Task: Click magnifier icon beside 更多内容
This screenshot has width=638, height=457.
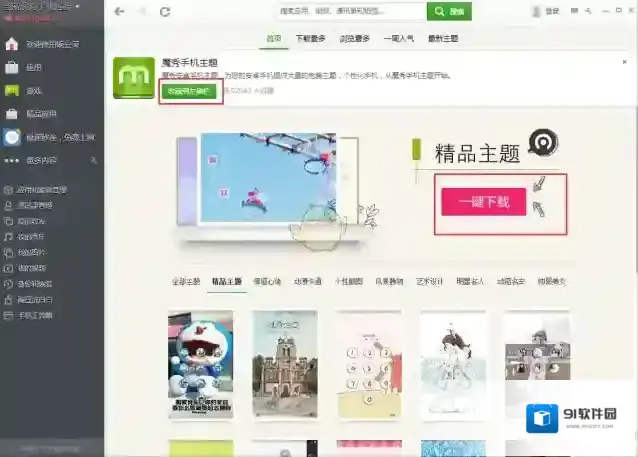Action: (92, 160)
